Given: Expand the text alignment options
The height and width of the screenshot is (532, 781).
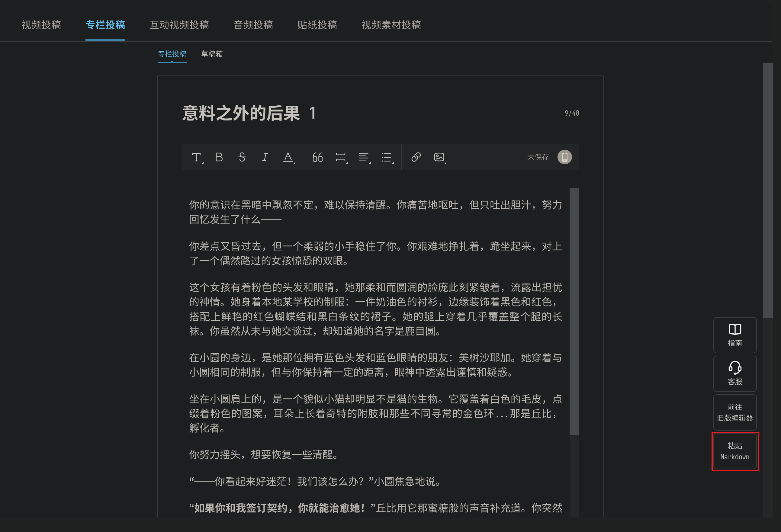Looking at the screenshot, I should (364, 157).
